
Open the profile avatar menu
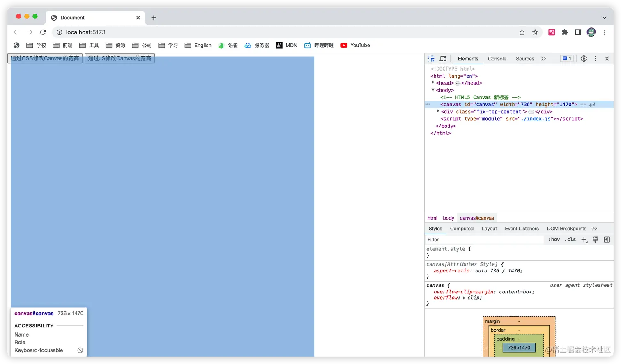(x=591, y=32)
